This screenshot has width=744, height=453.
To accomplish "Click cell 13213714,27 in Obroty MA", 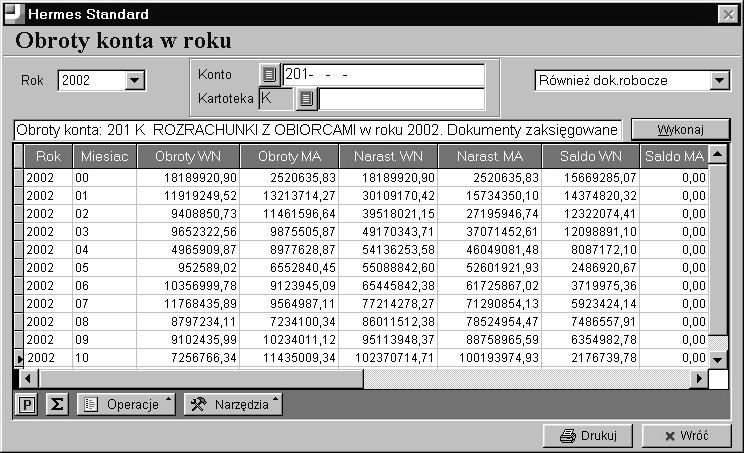I will tap(289, 196).
